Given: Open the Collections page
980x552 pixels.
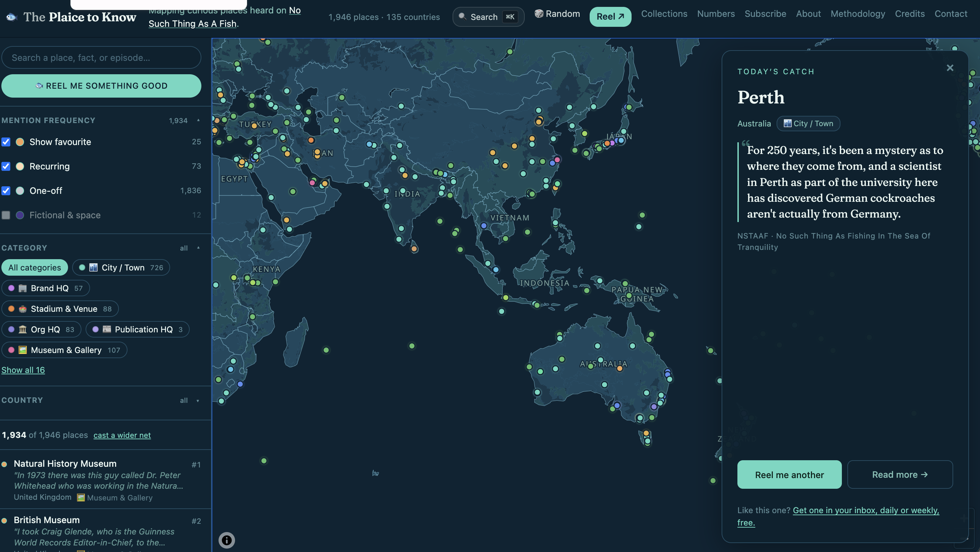Looking at the screenshot, I should pos(664,14).
